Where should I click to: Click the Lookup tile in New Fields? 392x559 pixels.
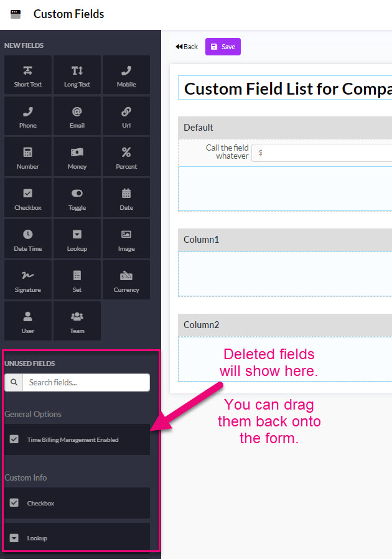(x=77, y=239)
